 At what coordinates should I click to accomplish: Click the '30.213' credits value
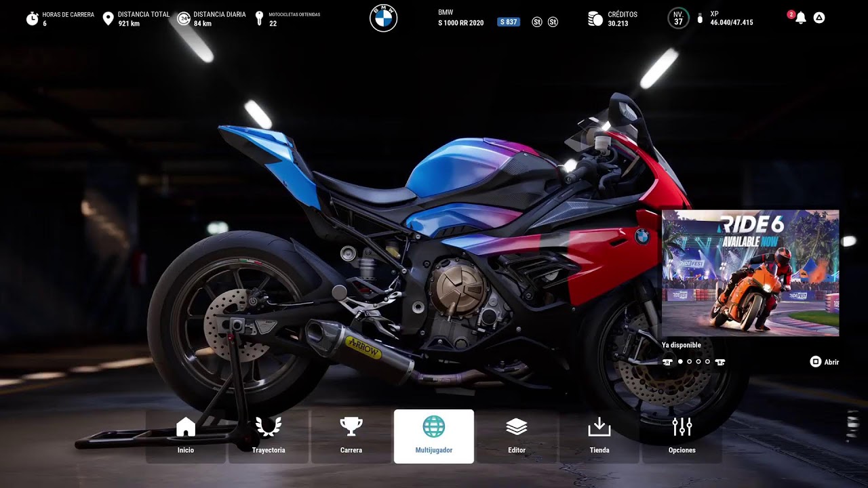tap(618, 23)
